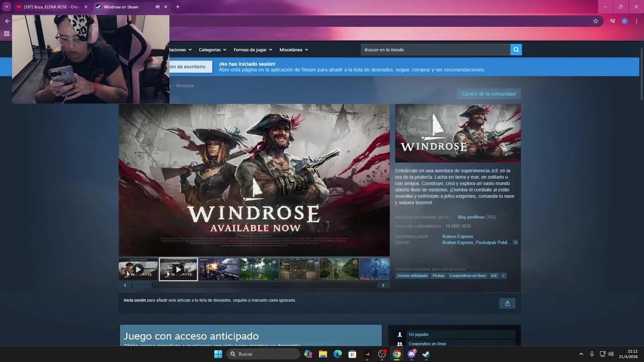Move thumbnail strip left with arrow
Viewport: 644px width, 362px height.
point(125,285)
